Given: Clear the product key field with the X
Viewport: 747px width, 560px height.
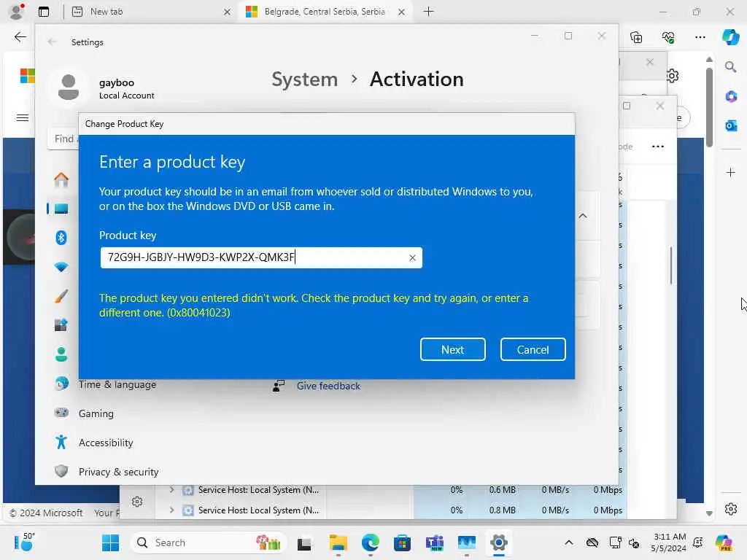Looking at the screenshot, I should pyautogui.click(x=413, y=257).
